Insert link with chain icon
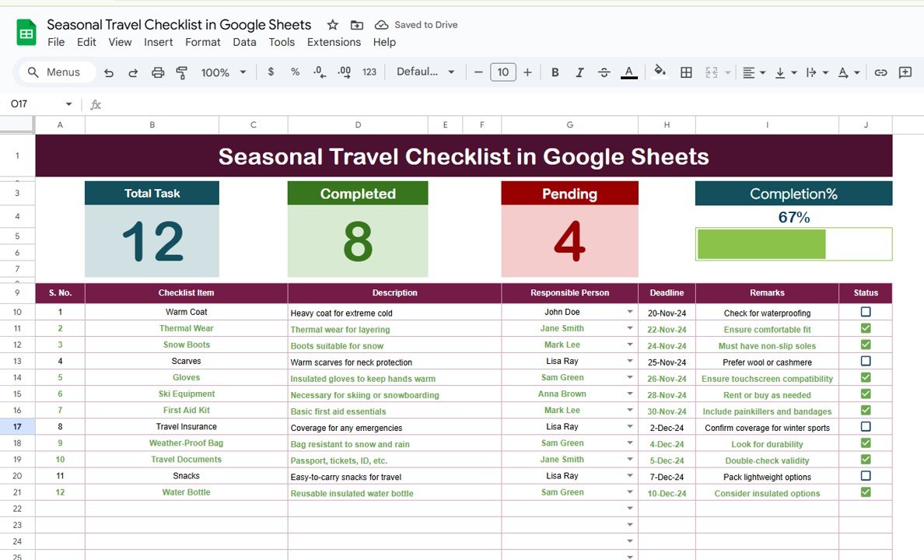Screen dimensions: 924x560 tap(880, 72)
